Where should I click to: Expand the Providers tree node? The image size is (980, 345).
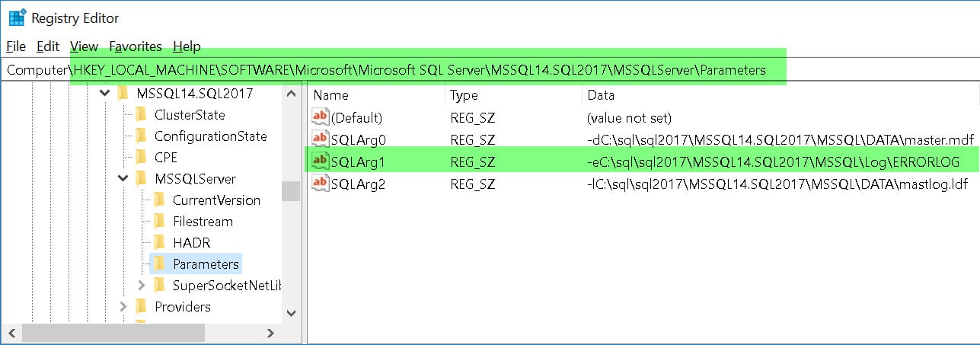(123, 307)
